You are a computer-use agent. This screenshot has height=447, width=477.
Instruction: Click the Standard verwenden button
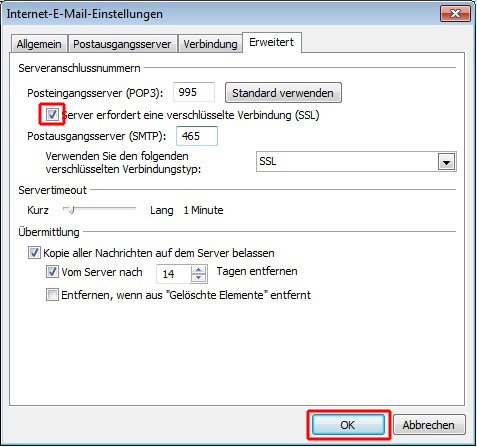283,93
